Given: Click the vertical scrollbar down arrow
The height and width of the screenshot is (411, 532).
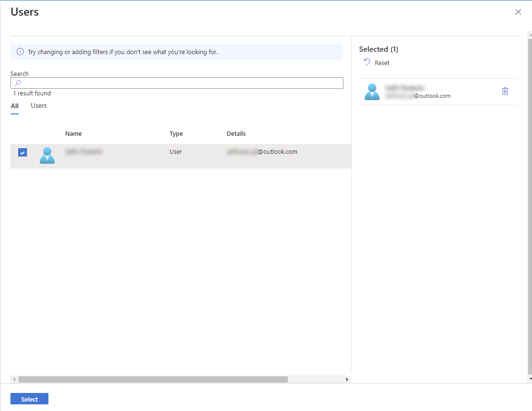Looking at the screenshot, I should pos(530,379).
